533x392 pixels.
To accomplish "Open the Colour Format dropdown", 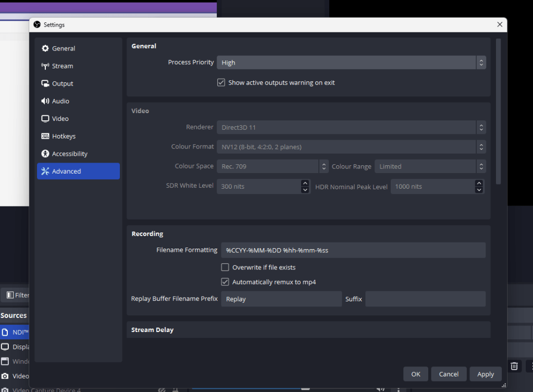I will click(x=351, y=147).
